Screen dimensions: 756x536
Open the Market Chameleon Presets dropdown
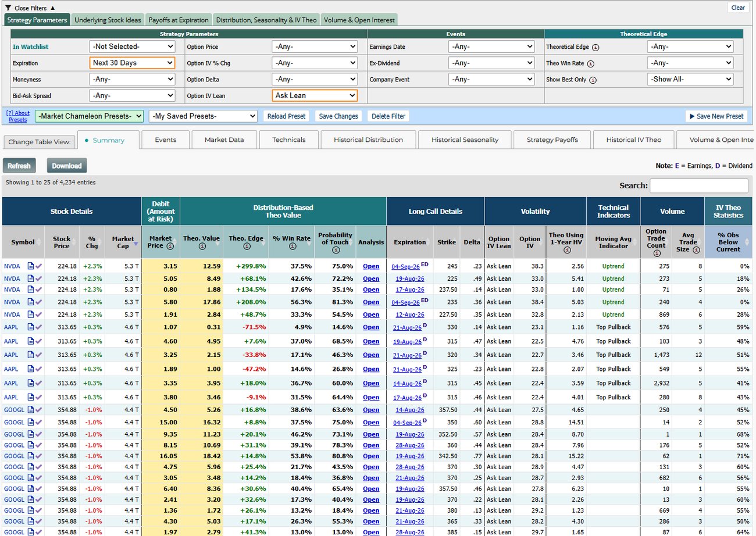pyautogui.click(x=89, y=116)
